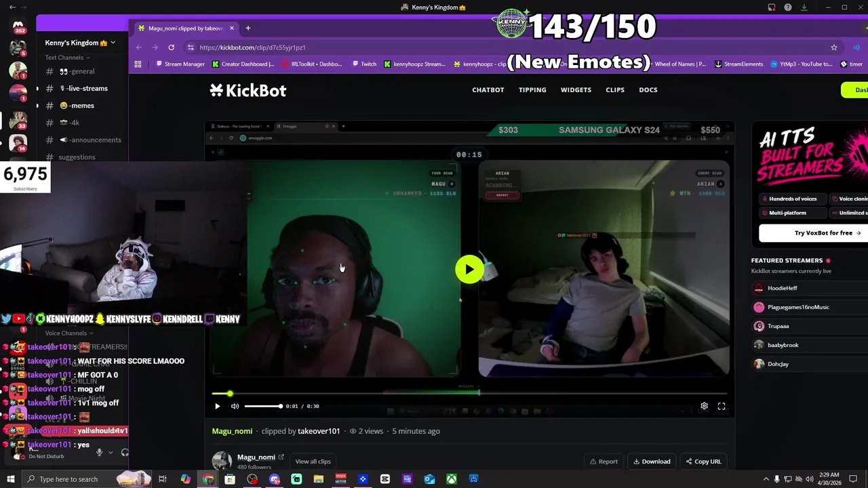Viewport: 868px width, 488px height.
Task: Open the Wheel of Names bookmark
Action: click(x=680, y=64)
